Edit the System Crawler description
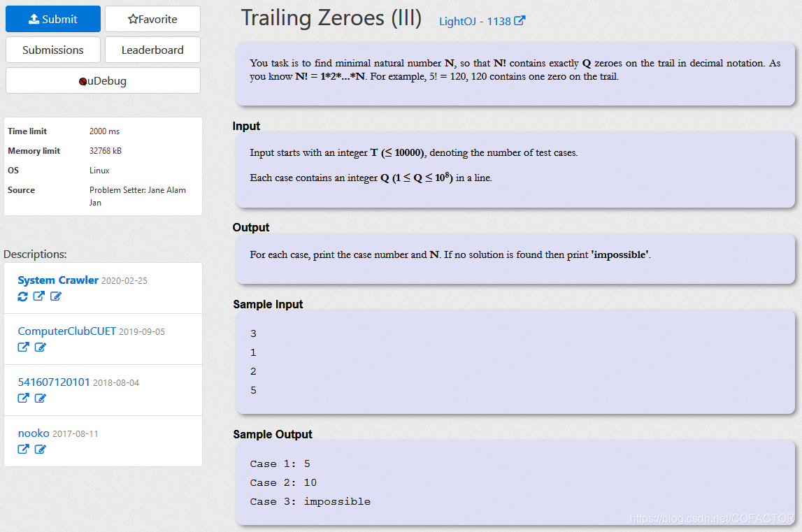Image resolution: width=802 pixels, height=532 pixels. [x=56, y=296]
